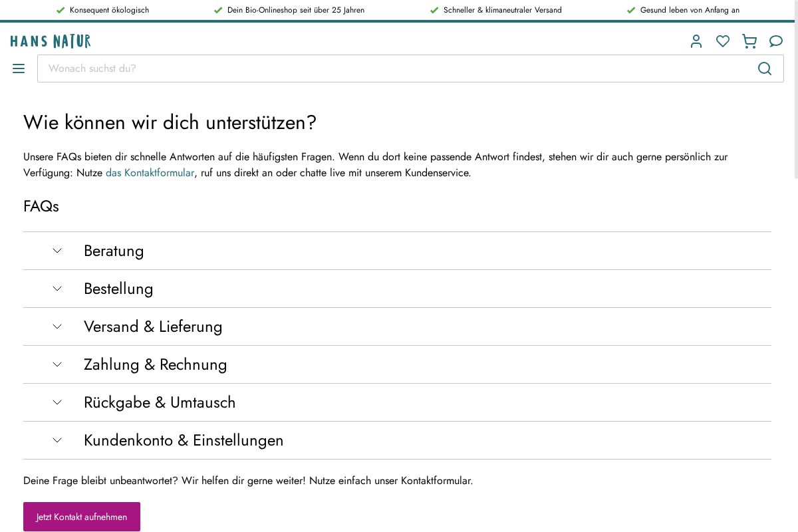Go to the Hans Natur logo homepage

pyautogui.click(x=51, y=41)
